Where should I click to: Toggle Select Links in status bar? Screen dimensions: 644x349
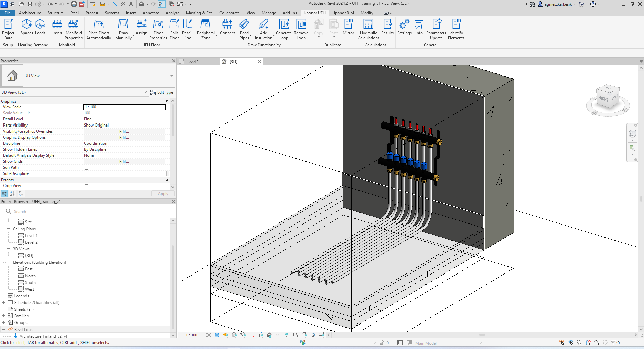562,343
